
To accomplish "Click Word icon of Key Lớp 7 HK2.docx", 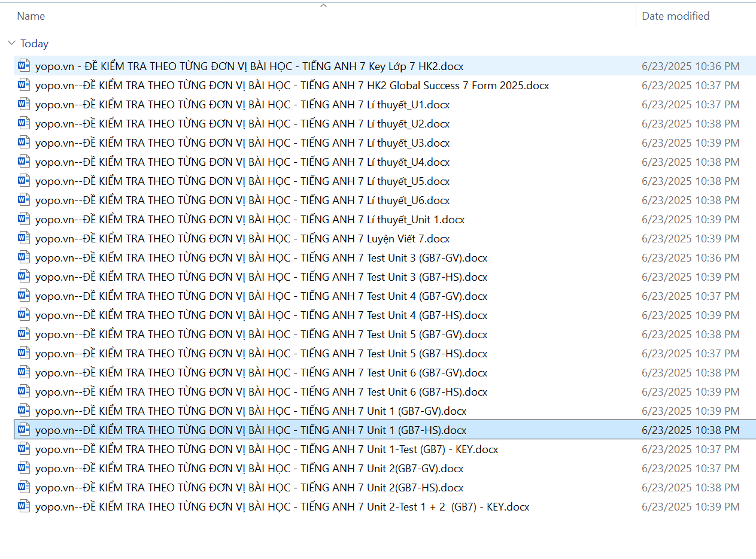I will [24, 66].
